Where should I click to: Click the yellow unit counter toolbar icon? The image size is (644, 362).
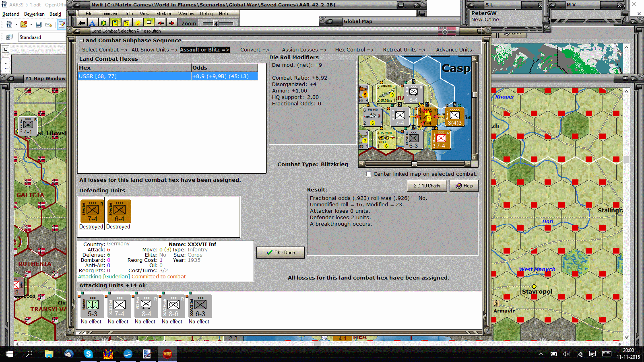pyautogui.click(x=115, y=23)
